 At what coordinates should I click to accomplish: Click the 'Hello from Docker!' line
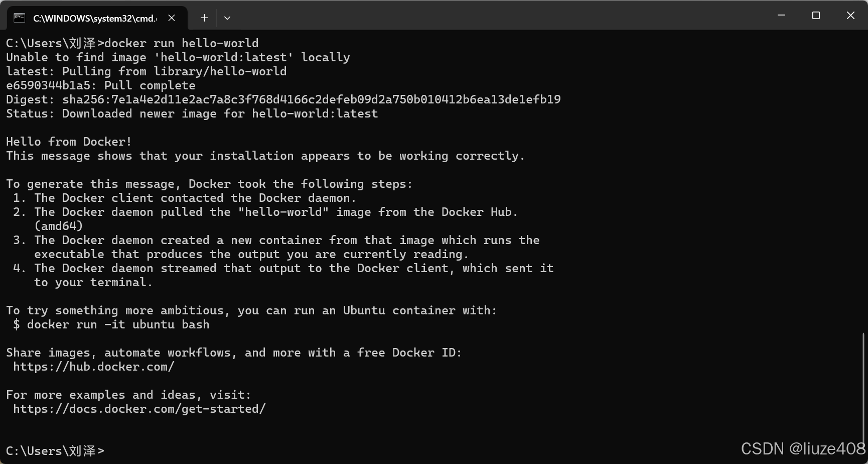tap(69, 142)
